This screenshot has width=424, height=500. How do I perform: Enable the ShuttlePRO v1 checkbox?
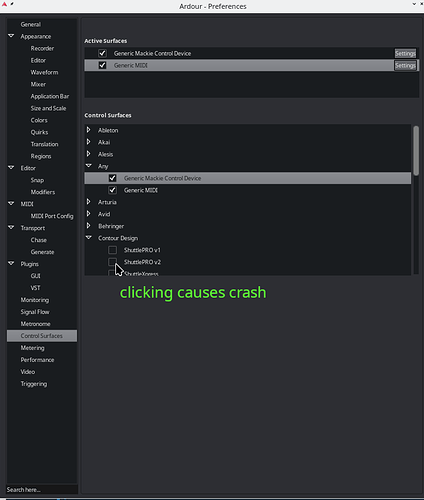point(112,250)
